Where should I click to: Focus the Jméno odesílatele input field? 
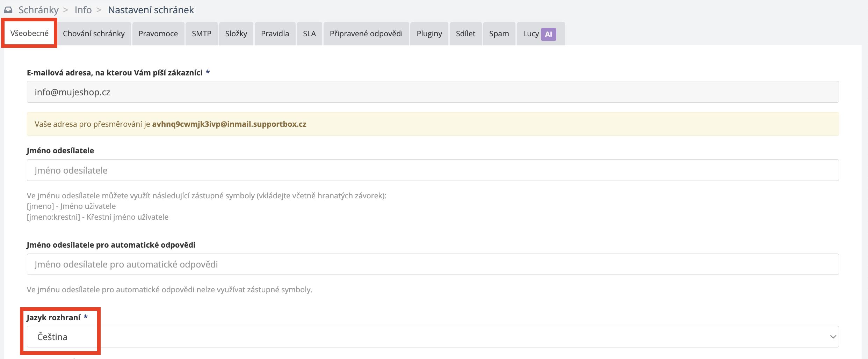[433, 170]
